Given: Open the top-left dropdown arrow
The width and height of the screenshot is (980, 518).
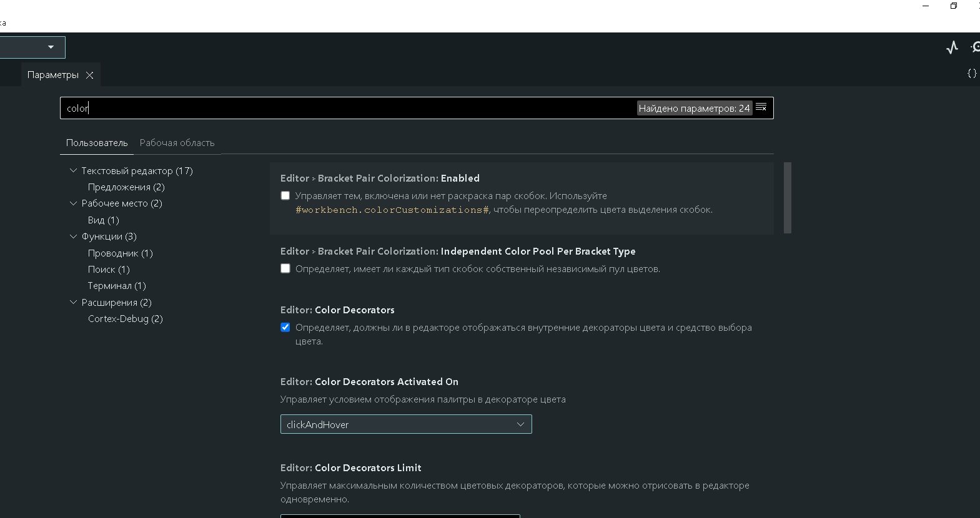Looking at the screenshot, I should 51,47.
